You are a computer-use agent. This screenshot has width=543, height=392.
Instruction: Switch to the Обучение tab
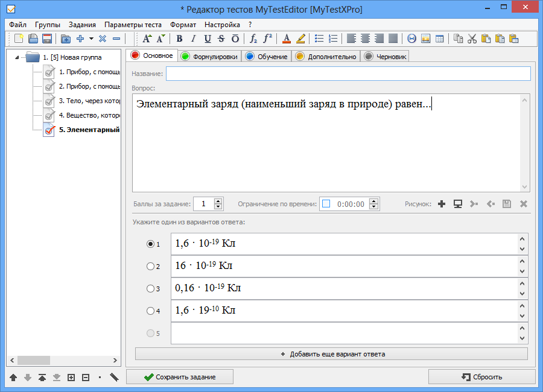267,57
